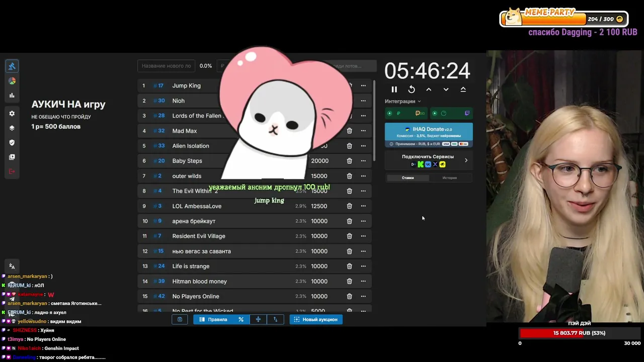Focus the new lot name input field
Image resolution: width=644 pixels, height=362 pixels.
(x=167, y=66)
